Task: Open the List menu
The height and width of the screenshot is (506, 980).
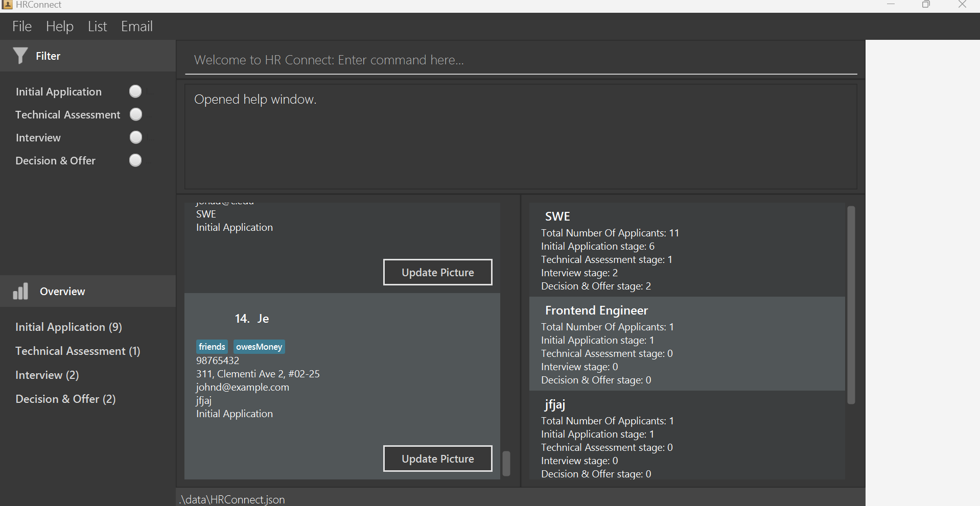Action: click(97, 26)
